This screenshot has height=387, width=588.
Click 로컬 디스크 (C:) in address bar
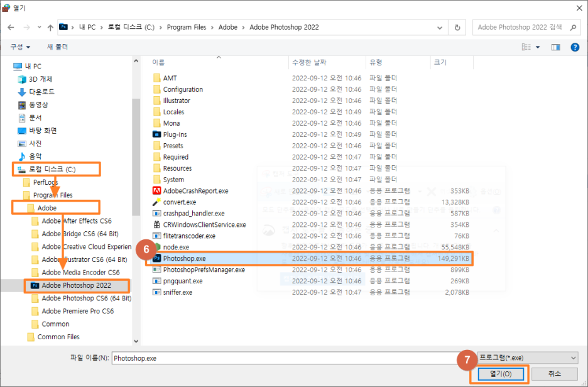click(x=131, y=28)
